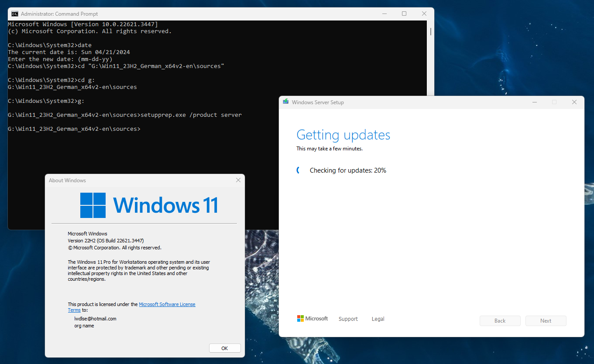This screenshot has height=364, width=594.
Task: Close the Command Prompt window
Action: (x=424, y=14)
